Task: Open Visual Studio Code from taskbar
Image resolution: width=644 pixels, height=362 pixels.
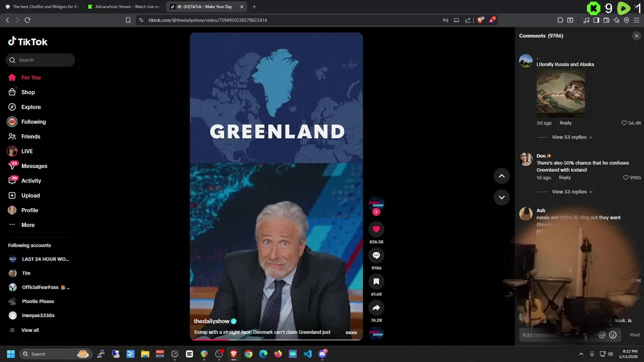Action: (x=307, y=354)
